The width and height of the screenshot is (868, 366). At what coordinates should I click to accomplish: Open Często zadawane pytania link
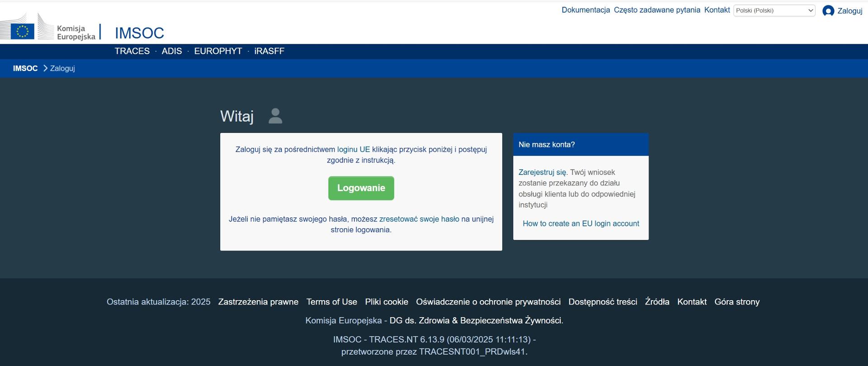pyautogui.click(x=657, y=10)
